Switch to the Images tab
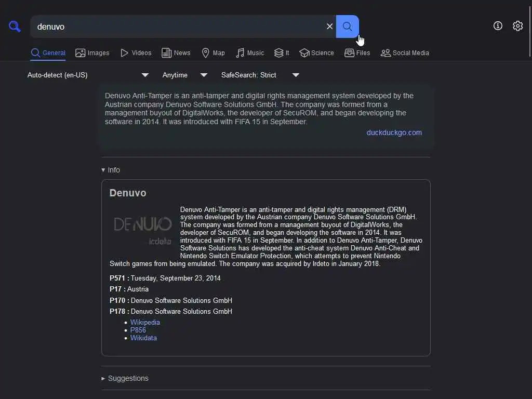 [x=92, y=53]
